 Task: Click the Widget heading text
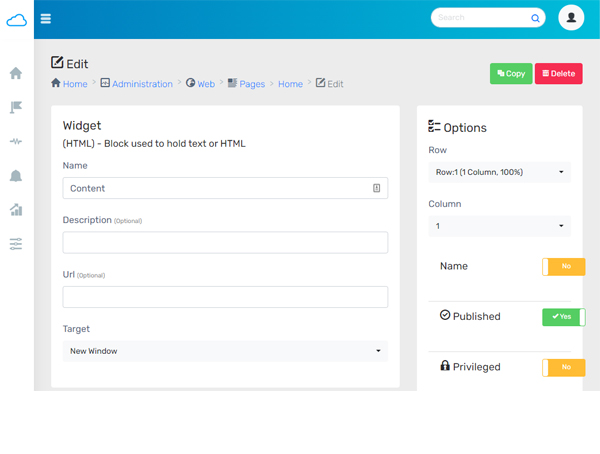(82, 126)
